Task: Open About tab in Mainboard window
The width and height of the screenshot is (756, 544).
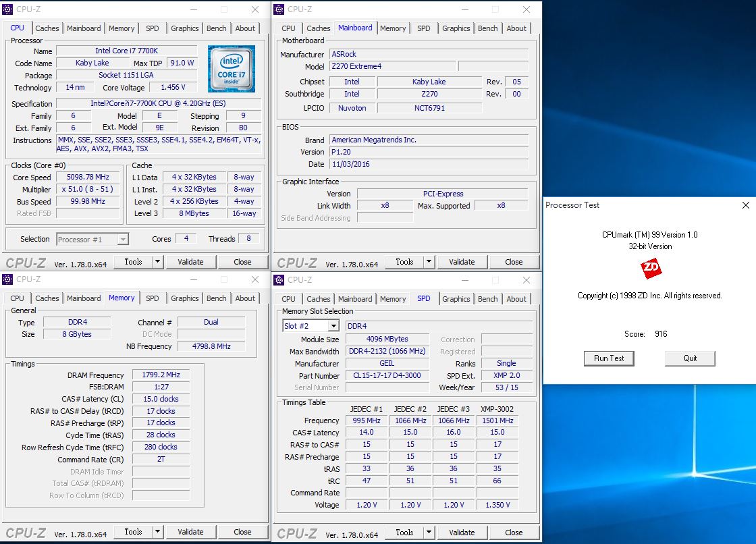Action: point(516,28)
